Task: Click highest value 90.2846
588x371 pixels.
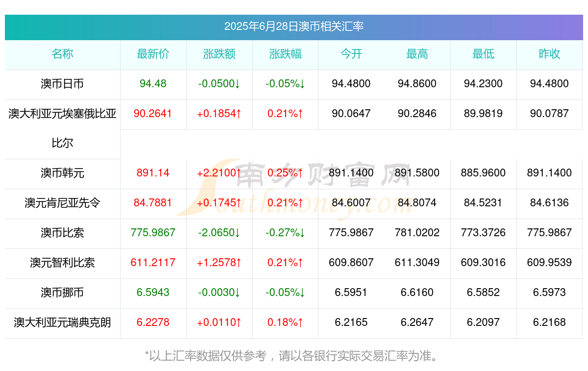Action: click(417, 114)
